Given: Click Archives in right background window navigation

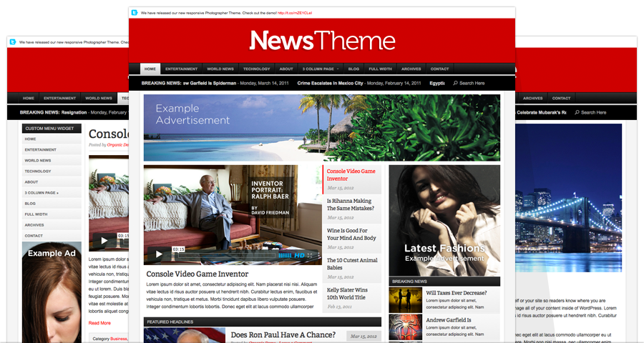Looking at the screenshot, I should point(532,98).
